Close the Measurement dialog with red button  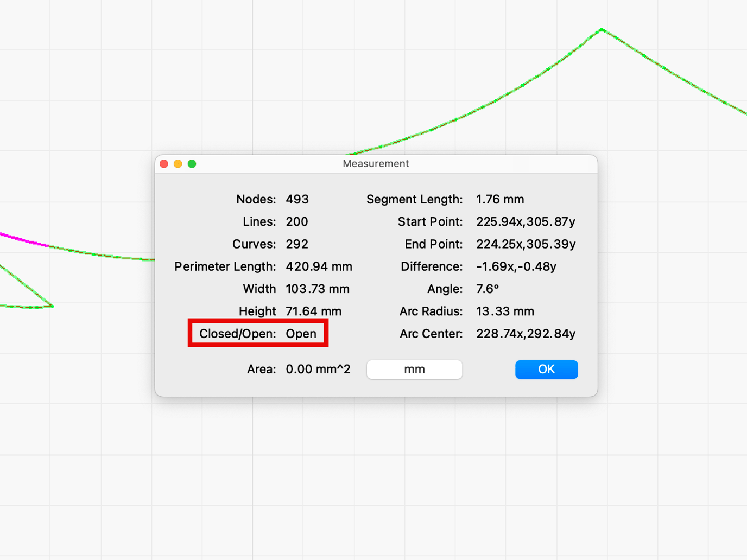point(164,164)
